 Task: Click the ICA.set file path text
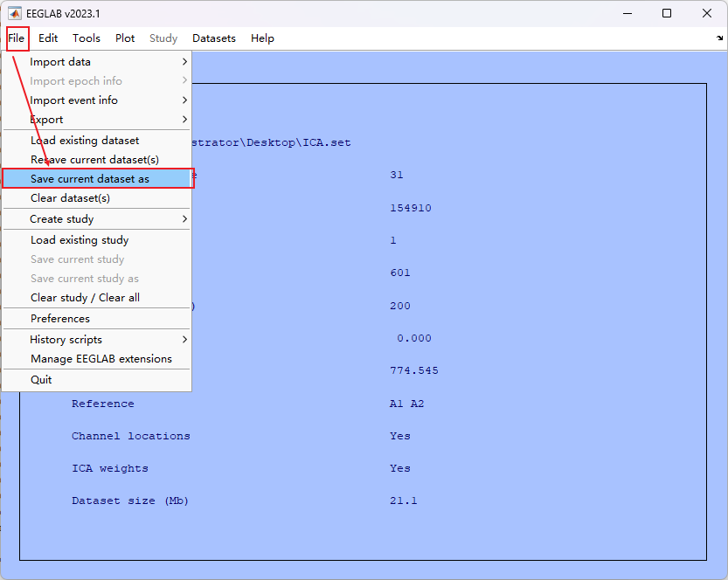point(272,143)
